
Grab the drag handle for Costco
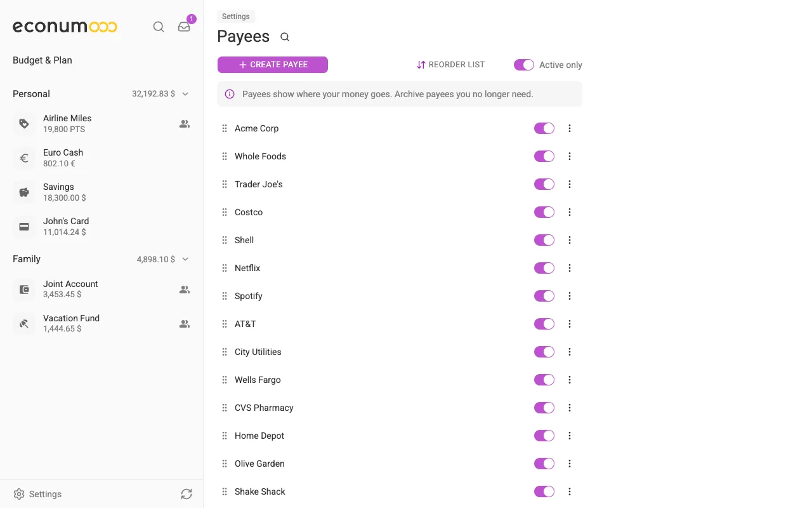pos(225,212)
